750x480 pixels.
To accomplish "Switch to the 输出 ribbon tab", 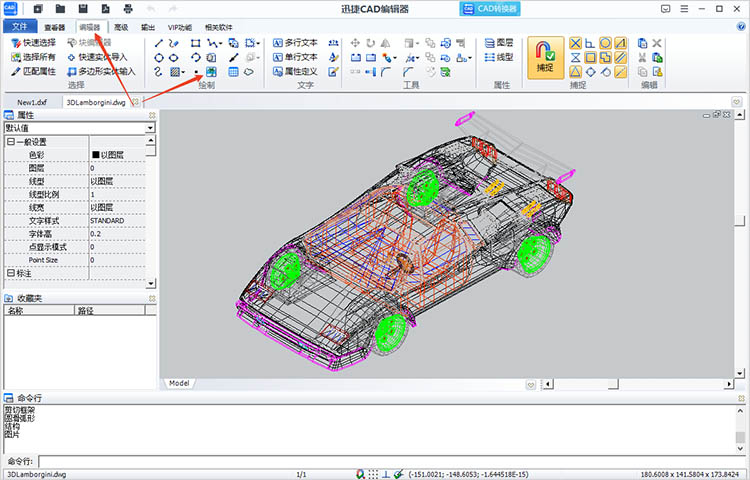I will point(148,27).
